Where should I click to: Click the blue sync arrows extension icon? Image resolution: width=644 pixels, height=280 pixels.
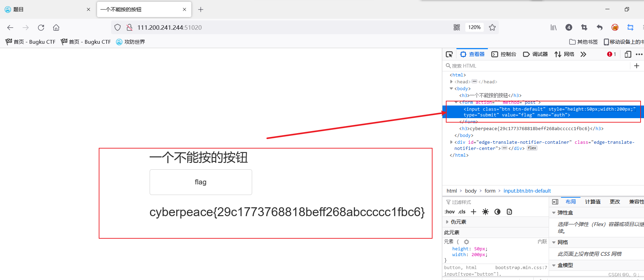630,27
